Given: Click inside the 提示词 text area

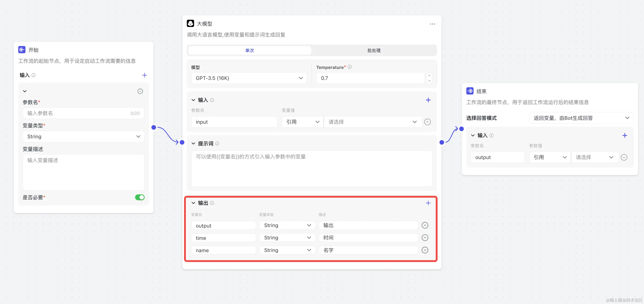Looking at the screenshot, I should [311, 169].
